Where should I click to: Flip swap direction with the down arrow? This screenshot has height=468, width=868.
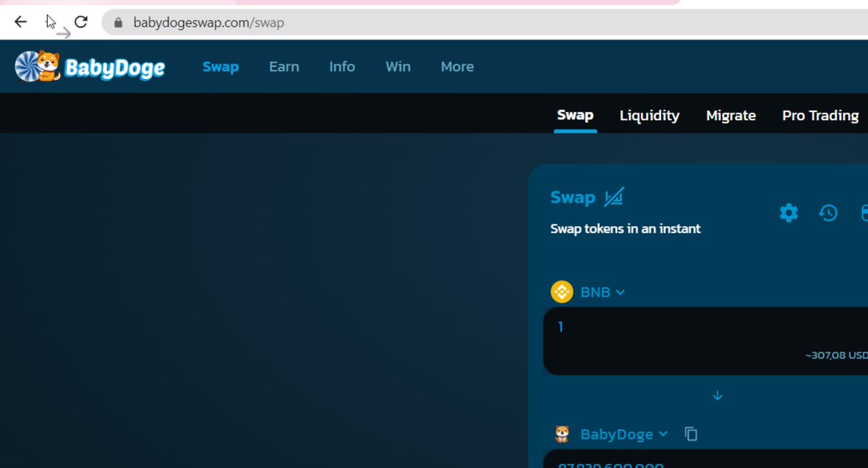pyautogui.click(x=718, y=396)
